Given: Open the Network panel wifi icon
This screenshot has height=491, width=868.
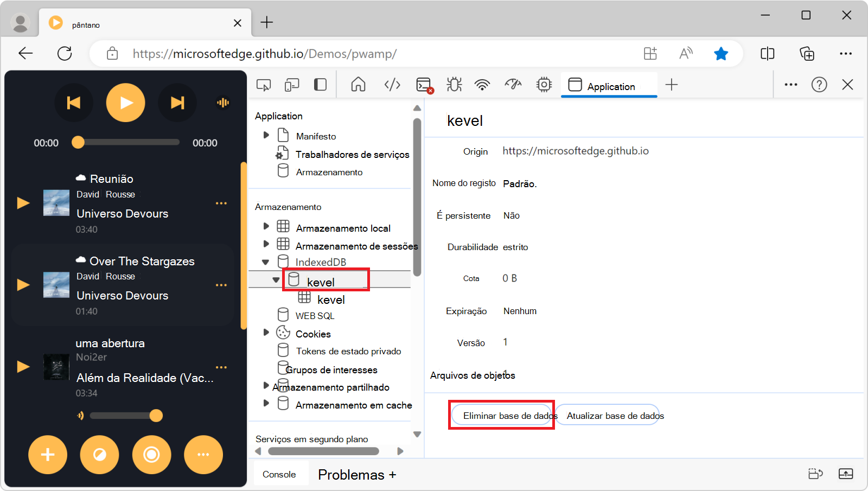Looking at the screenshot, I should coord(482,85).
